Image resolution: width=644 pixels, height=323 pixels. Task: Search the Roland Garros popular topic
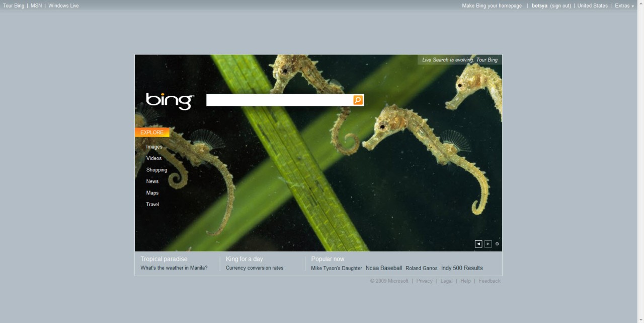click(421, 268)
